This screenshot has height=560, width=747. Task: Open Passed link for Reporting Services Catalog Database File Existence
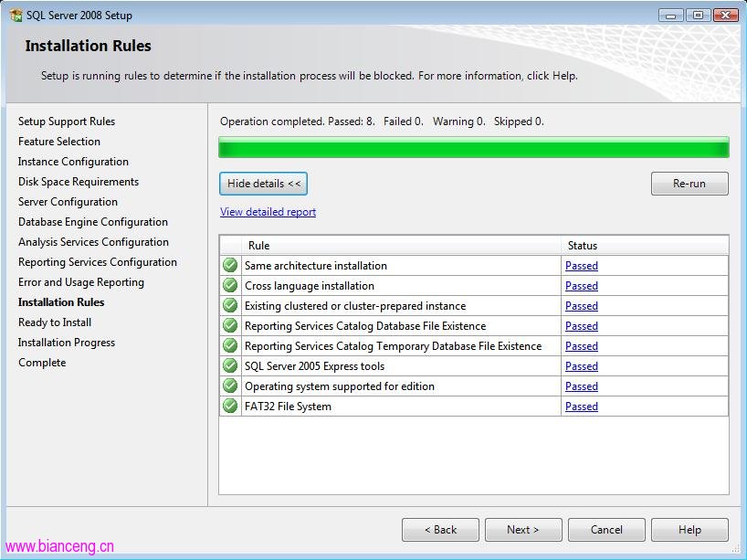coord(581,326)
